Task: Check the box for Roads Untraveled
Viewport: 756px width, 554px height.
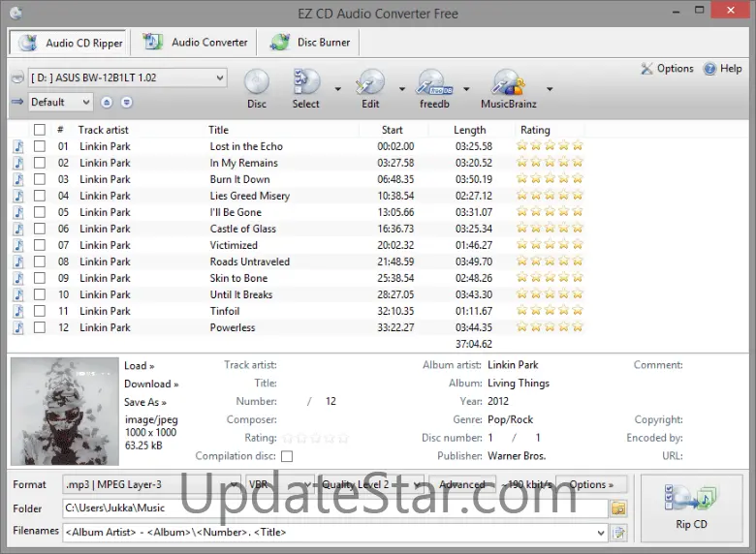Action: [40, 262]
